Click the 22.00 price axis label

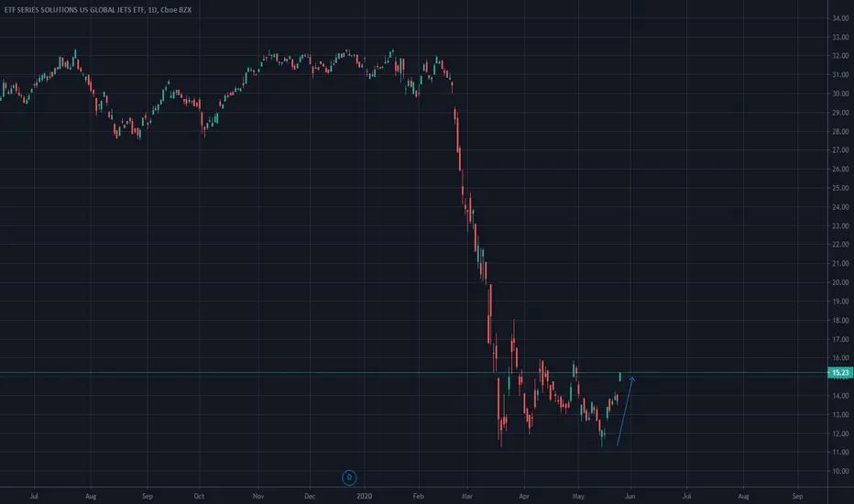tap(840, 245)
